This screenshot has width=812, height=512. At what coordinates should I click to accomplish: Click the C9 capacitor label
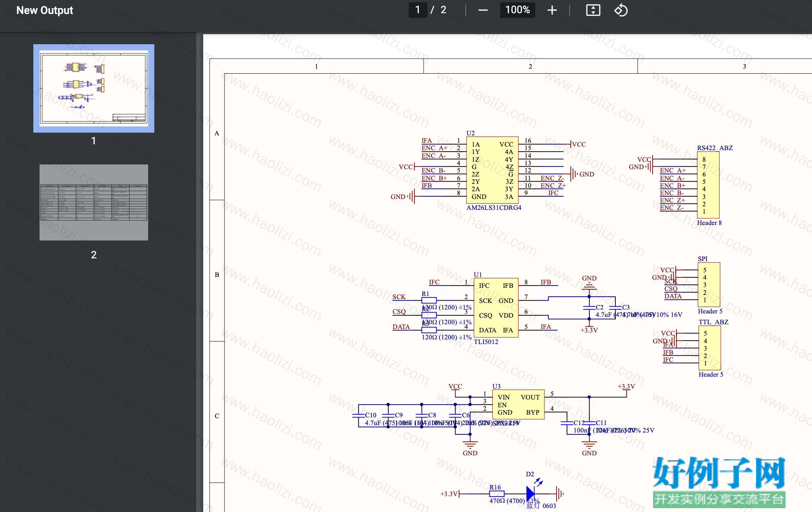click(399, 415)
